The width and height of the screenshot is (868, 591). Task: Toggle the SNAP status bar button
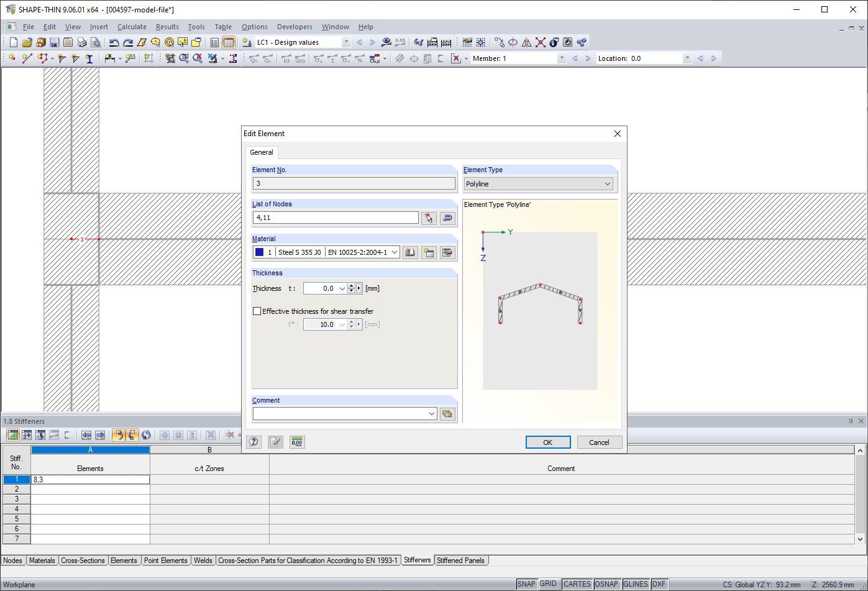pos(526,584)
